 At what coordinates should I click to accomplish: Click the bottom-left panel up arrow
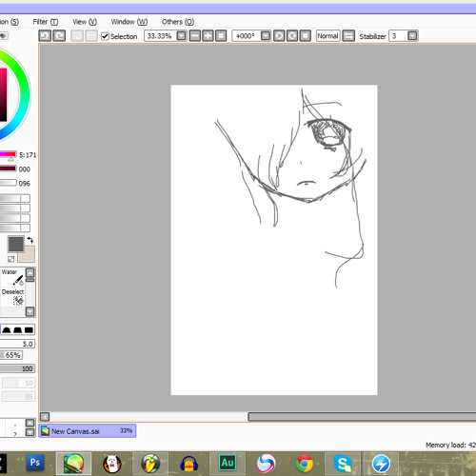(x=30, y=423)
